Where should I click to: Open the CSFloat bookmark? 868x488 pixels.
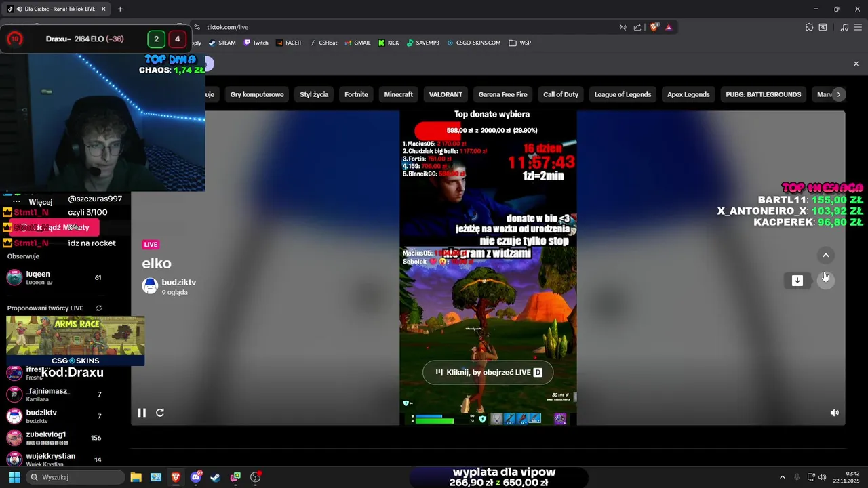[x=323, y=43]
